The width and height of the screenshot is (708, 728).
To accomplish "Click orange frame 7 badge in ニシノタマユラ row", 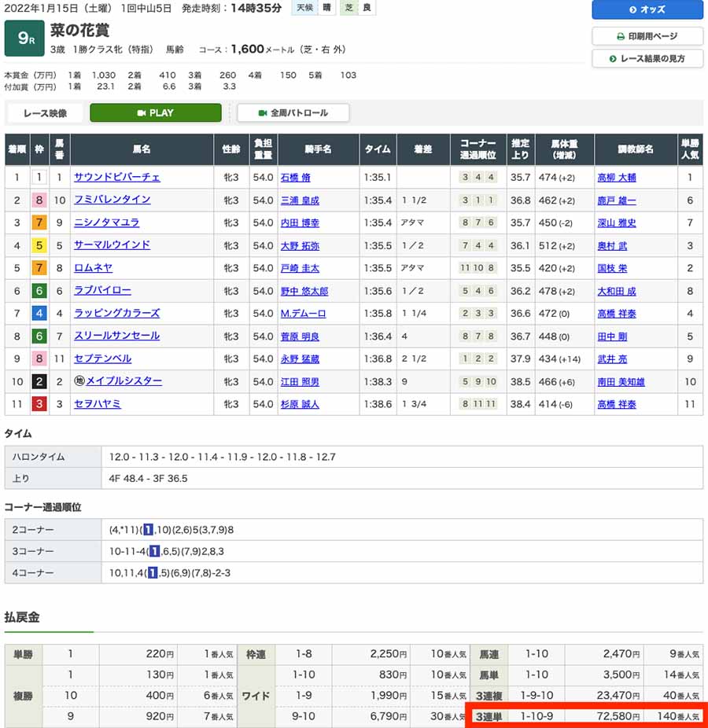I will tap(39, 222).
